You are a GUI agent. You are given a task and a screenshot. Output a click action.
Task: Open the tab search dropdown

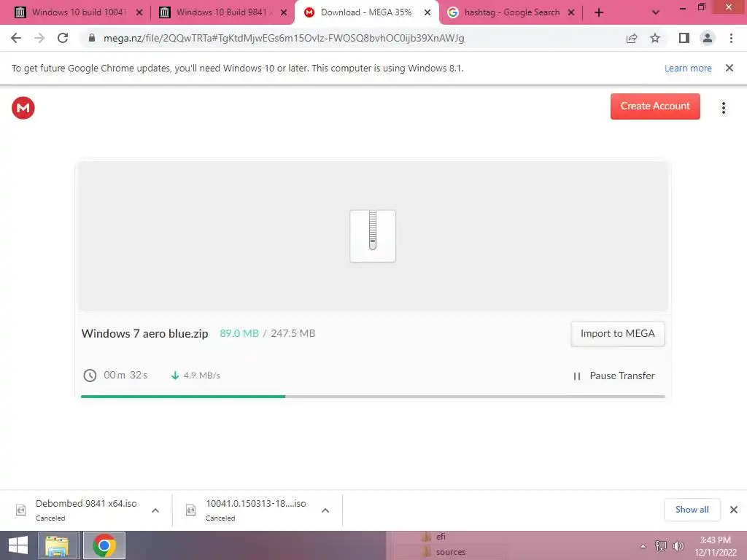(656, 12)
